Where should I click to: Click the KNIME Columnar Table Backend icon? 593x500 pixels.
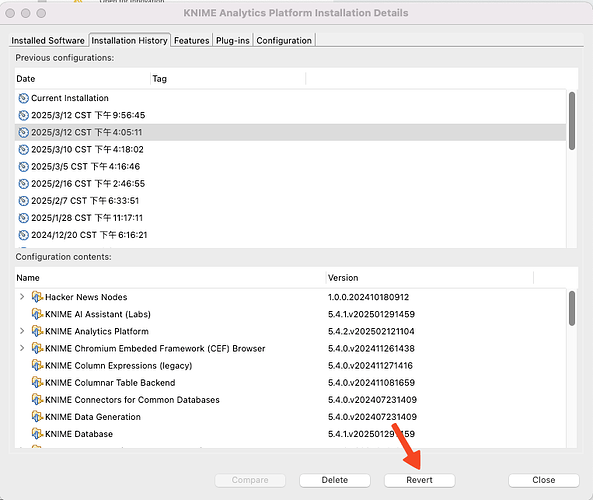coord(37,383)
